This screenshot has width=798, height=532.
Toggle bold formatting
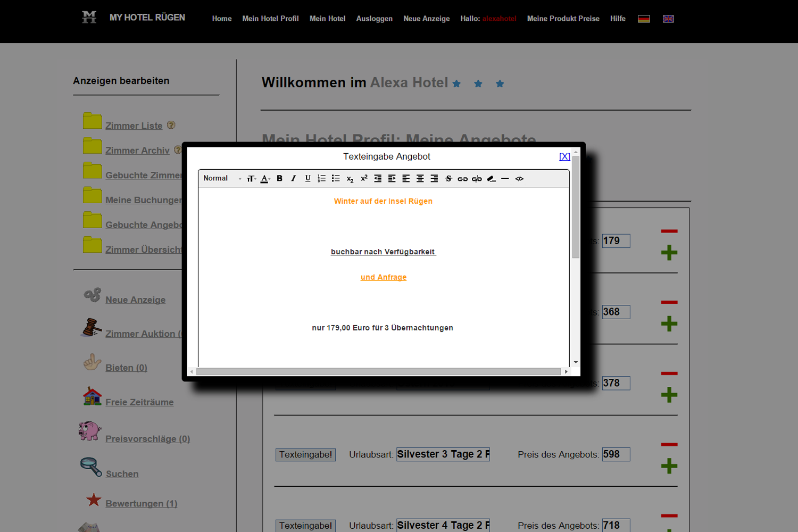pyautogui.click(x=279, y=179)
